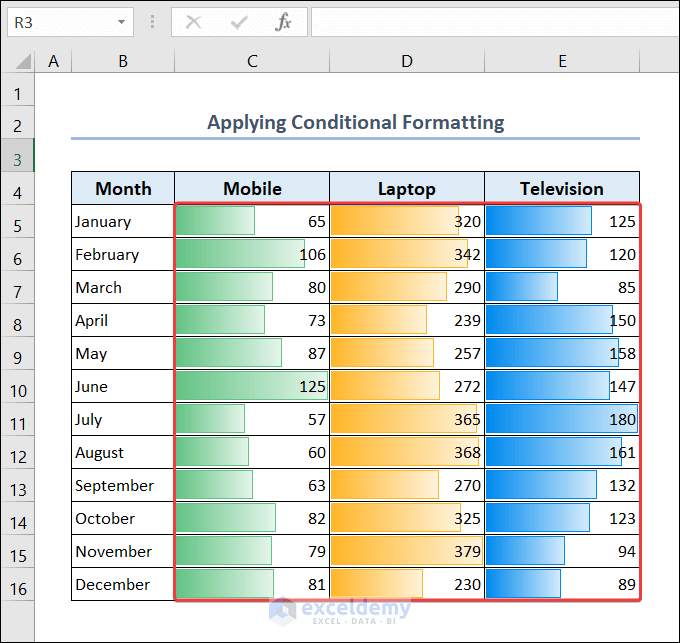Open the Name Box dropdown arrow
680x643 pixels.
[121, 22]
